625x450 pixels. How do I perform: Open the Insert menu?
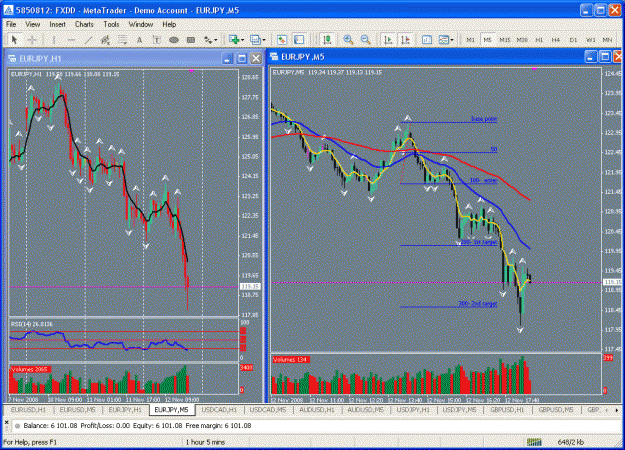pyautogui.click(x=57, y=24)
